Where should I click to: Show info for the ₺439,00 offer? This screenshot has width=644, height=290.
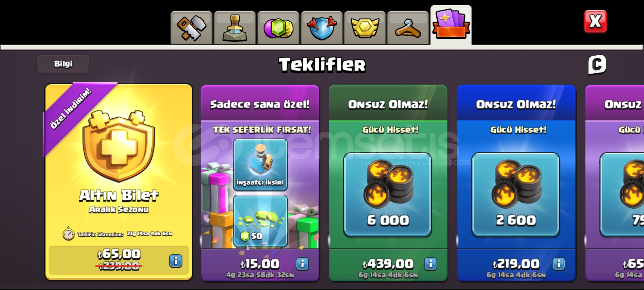tap(430, 264)
